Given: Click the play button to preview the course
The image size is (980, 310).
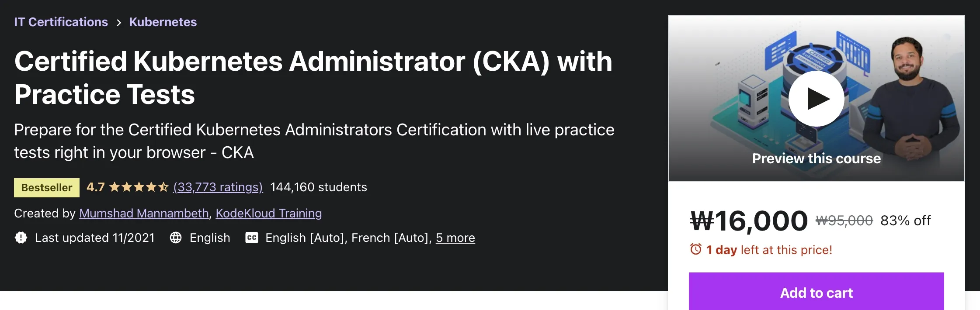Looking at the screenshot, I should [817, 99].
